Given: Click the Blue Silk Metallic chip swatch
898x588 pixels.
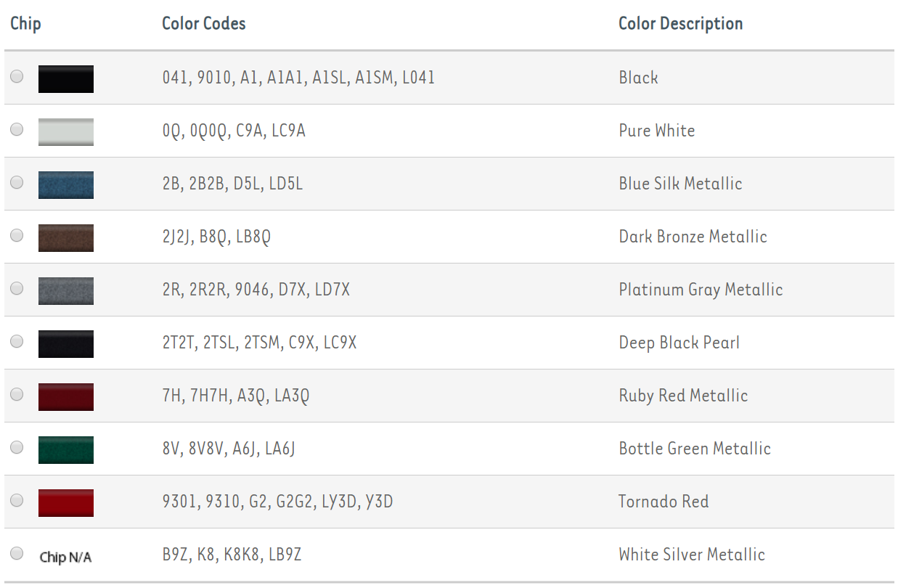Looking at the screenshot, I should [66, 184].
